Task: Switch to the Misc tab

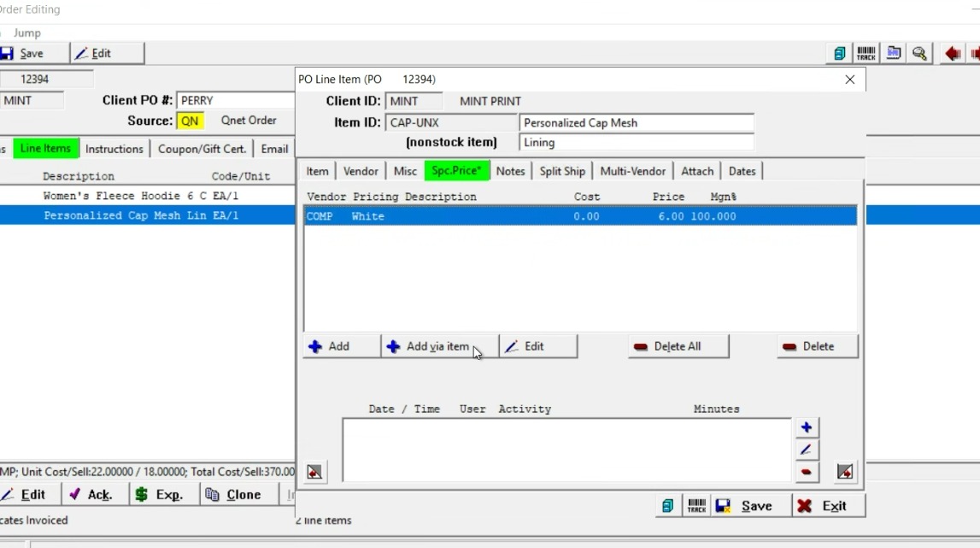Action: (x=405, y=171)
